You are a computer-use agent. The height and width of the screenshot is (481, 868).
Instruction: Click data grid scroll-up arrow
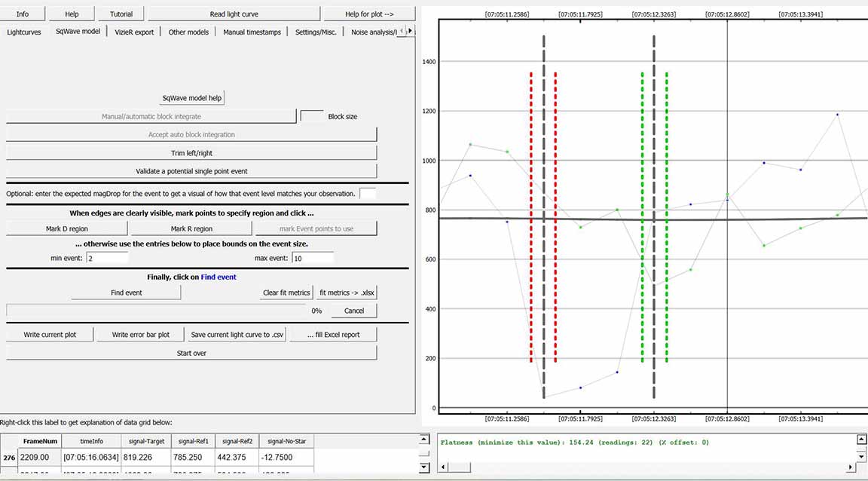423,440
